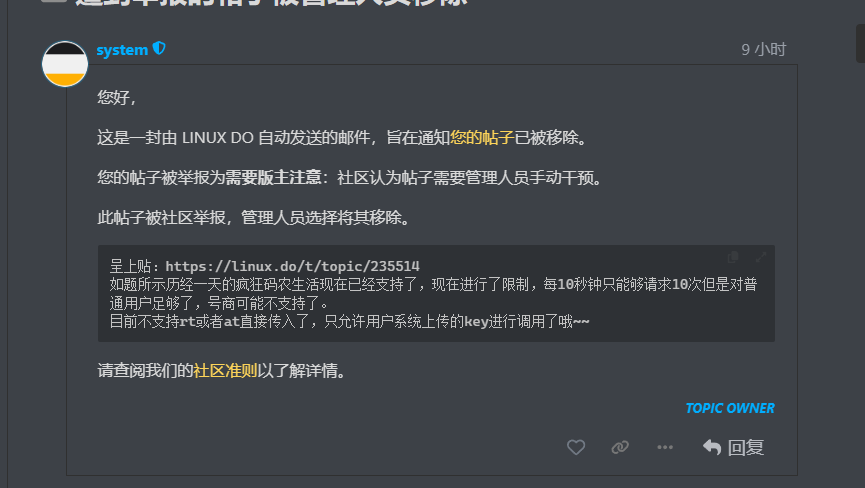This screenshot has width=865, height=488.
Task: Copy the quoted code block contents
Action: 733,257
